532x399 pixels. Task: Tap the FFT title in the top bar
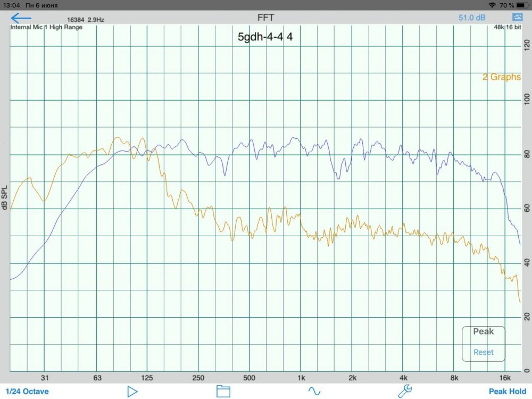click(x=265, y=18)
